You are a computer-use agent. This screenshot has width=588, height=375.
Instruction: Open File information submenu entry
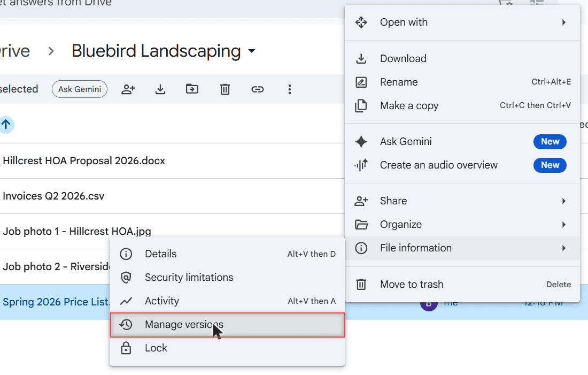pos(462,248)
